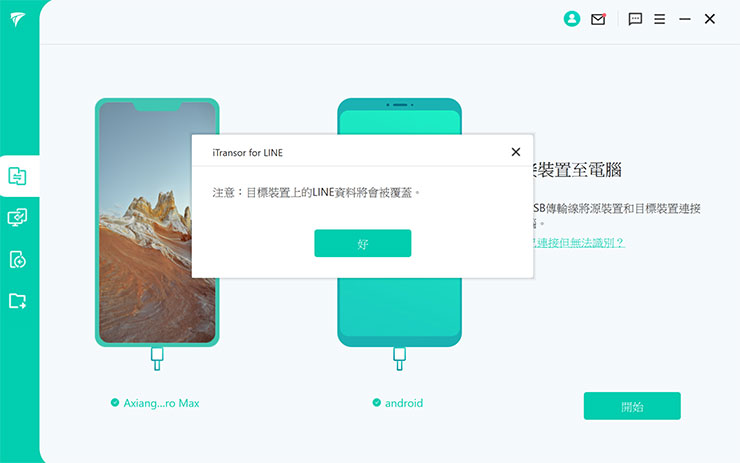Click the USB cable under the android phone

click(400, 359)
